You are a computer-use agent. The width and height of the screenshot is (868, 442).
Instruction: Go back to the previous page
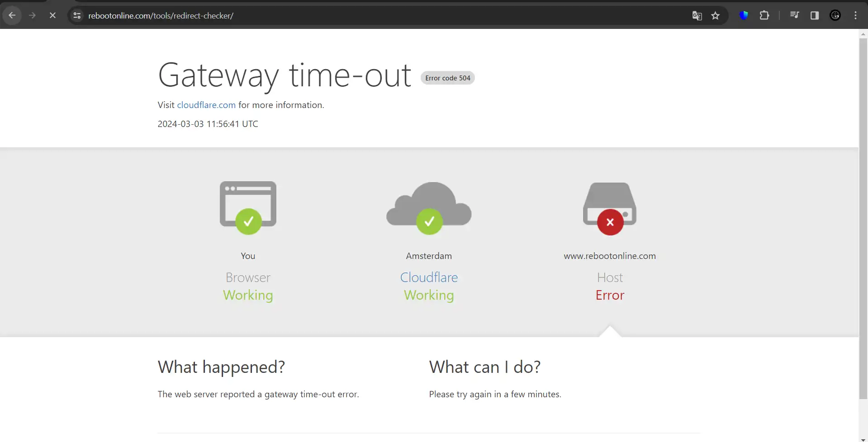[x=12, y=15]
